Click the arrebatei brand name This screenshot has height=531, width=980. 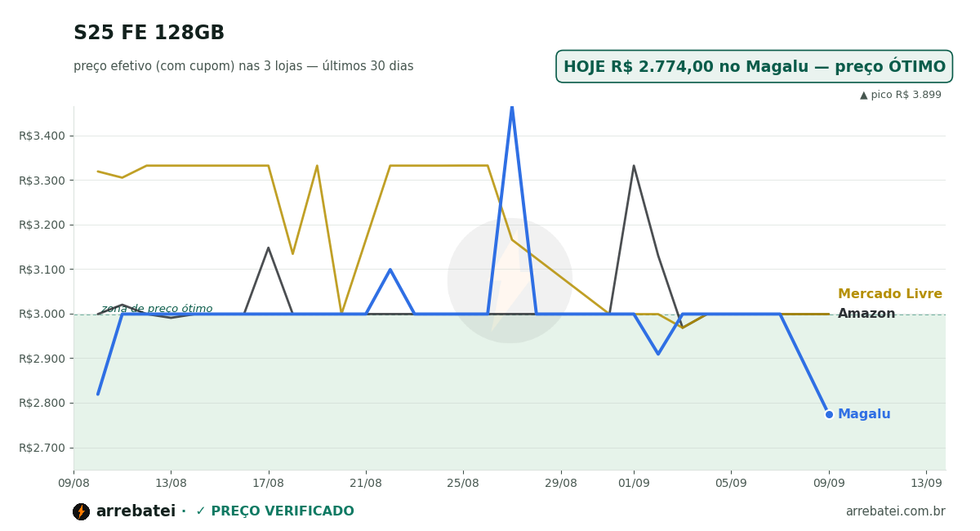(136, 511)
